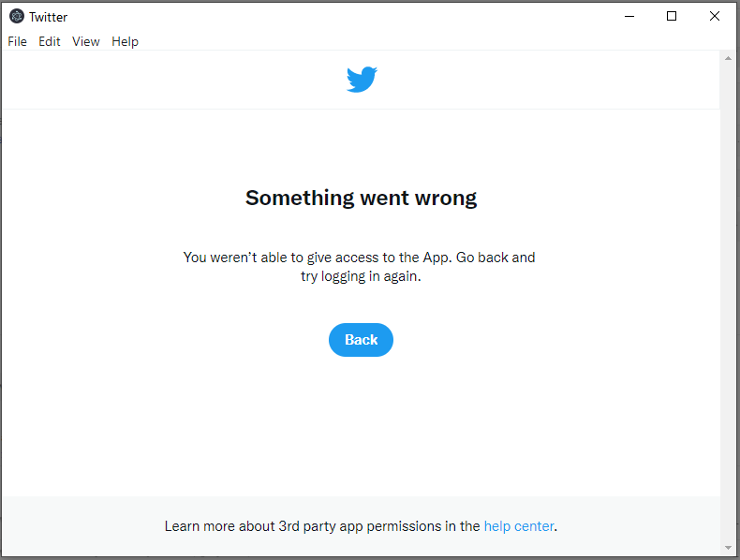This screenshot has height=560, width=740.
Task: Click the vertical scrollbar track
Action: coord(728,302)
